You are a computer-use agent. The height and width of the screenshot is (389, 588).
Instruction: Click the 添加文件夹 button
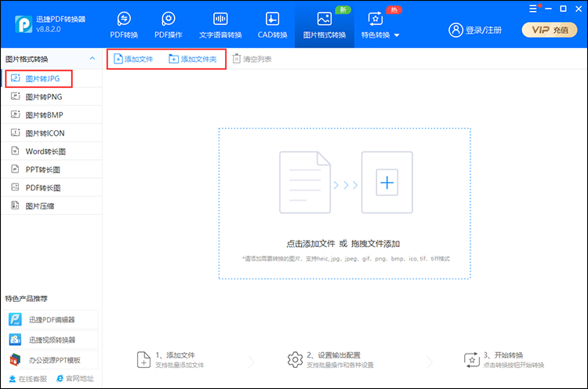(x=193, y=59)
